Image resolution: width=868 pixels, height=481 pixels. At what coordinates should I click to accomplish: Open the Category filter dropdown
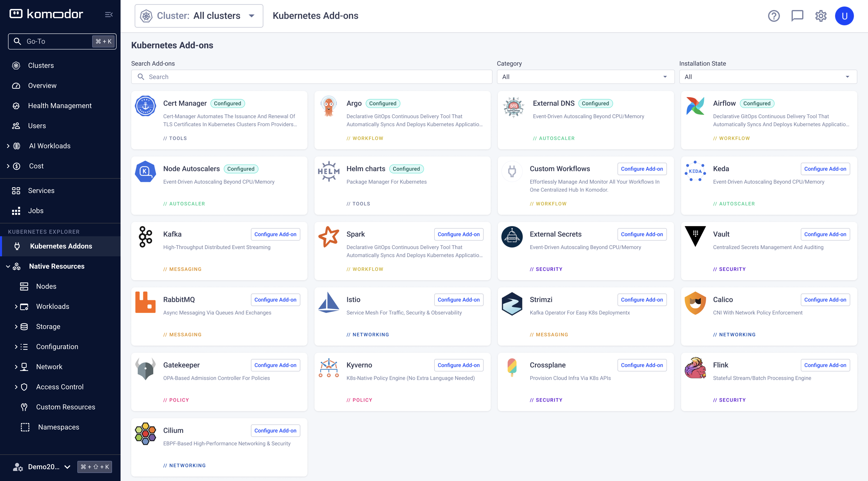pos(585,77)
